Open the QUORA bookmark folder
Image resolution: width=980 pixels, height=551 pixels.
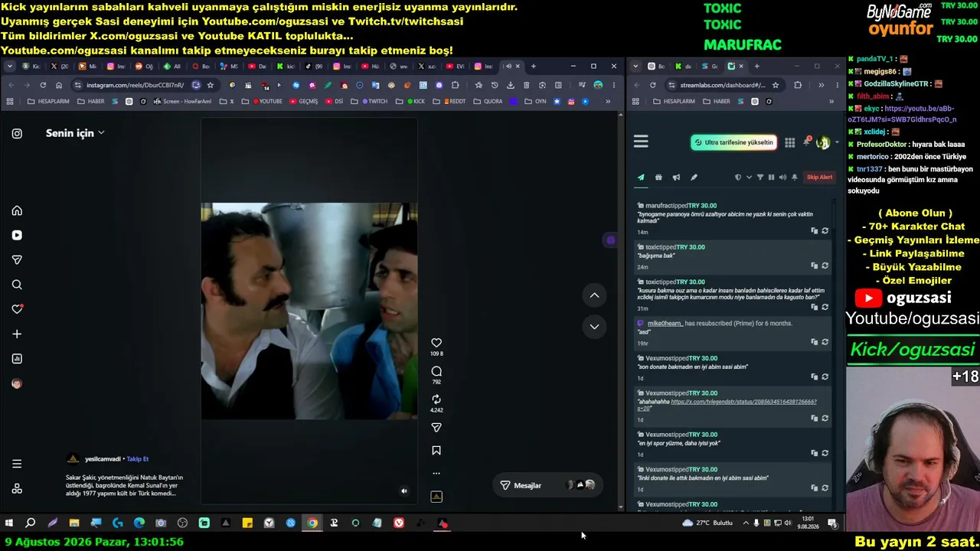(x=487, y=101)
